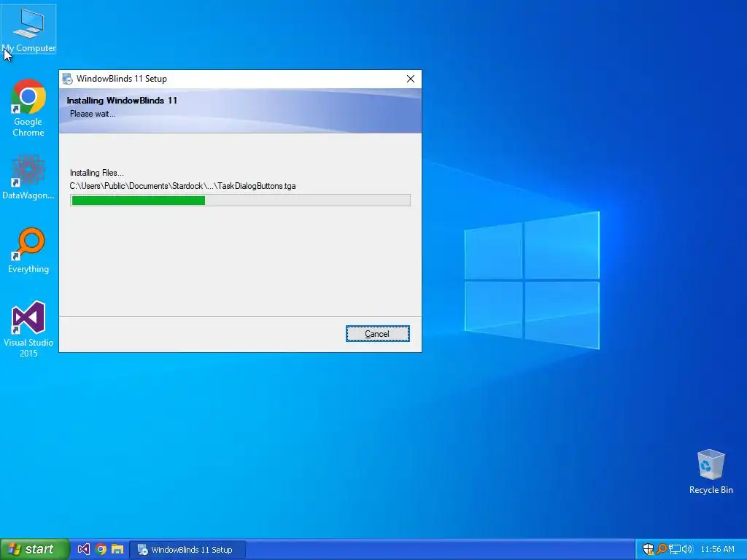This screenshot has height=560, width=747.
Task: Click the 'Please wait...' subtitle text
Action: pos(93,114)
